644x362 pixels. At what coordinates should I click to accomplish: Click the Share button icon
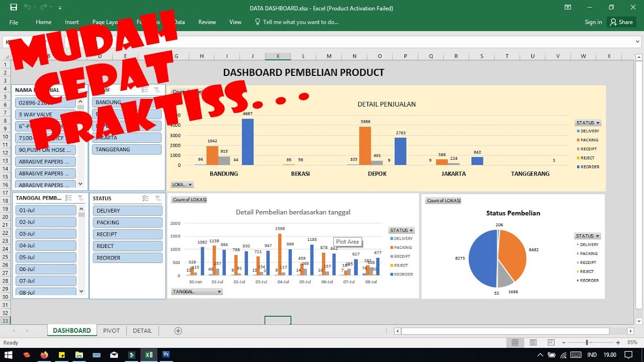(x=621, y=22)
